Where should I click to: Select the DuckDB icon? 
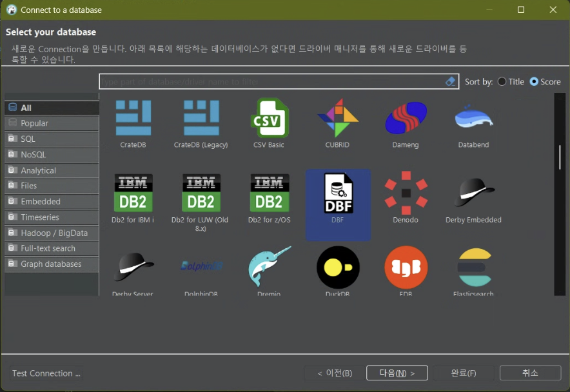338,268
